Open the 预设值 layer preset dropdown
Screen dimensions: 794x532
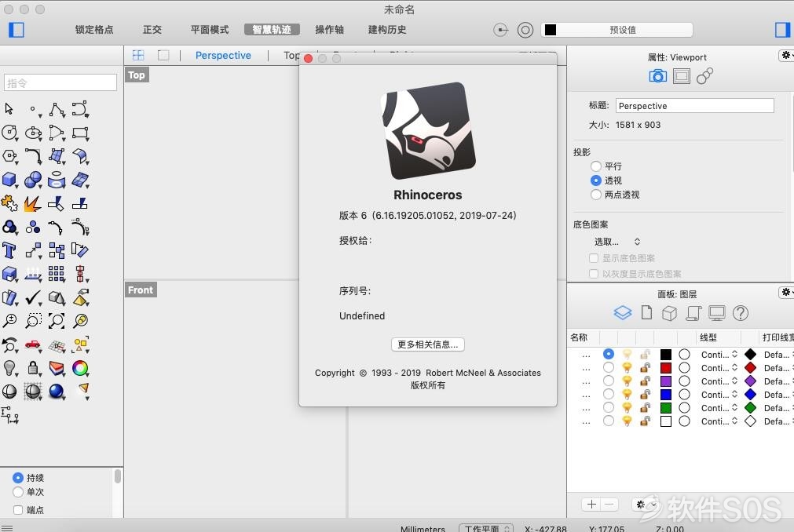tap(617, 30)
